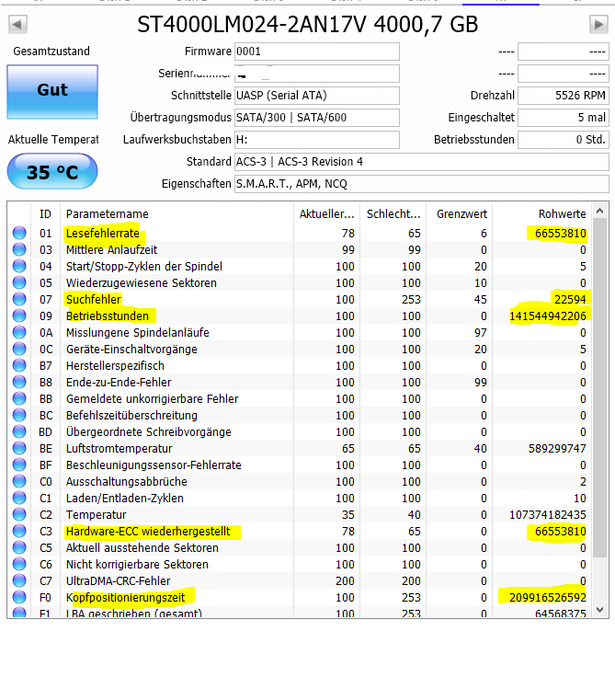This screenshot has width=615, height=700.
Task: Select the Laden/Entladen-Zyklen parameter name
Action: [124, 499]
